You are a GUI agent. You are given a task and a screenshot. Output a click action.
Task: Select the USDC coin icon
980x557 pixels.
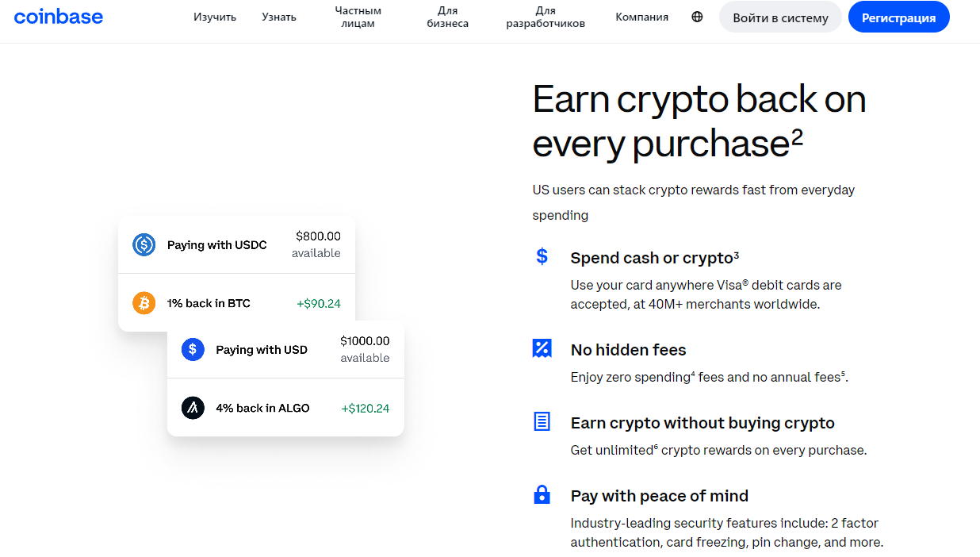(x=144, y=245)
